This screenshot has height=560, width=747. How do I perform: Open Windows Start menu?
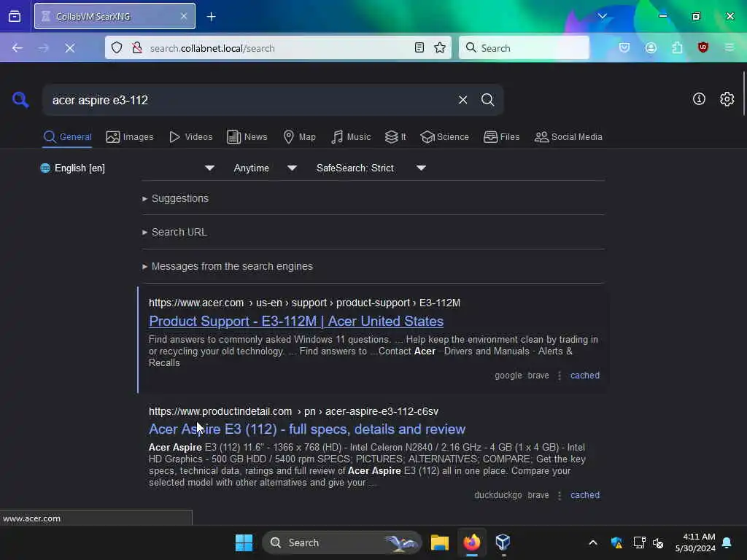click(244, 542)
